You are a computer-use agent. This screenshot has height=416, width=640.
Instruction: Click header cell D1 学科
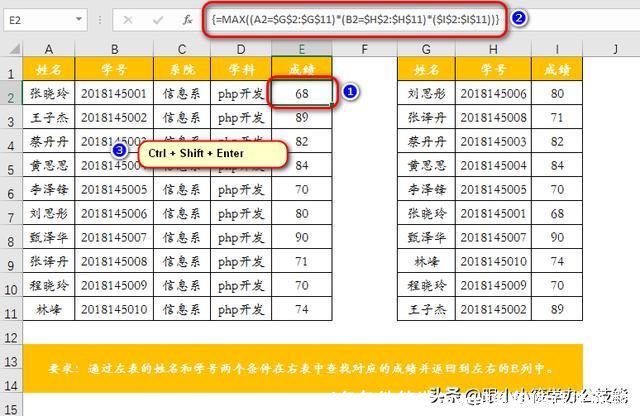pyautogui.click(x=241, y=69)
